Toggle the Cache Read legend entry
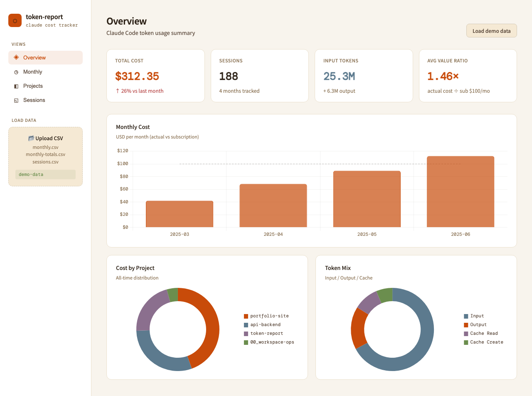The height and width of the screenshot is (396, 532). (481, 334)
